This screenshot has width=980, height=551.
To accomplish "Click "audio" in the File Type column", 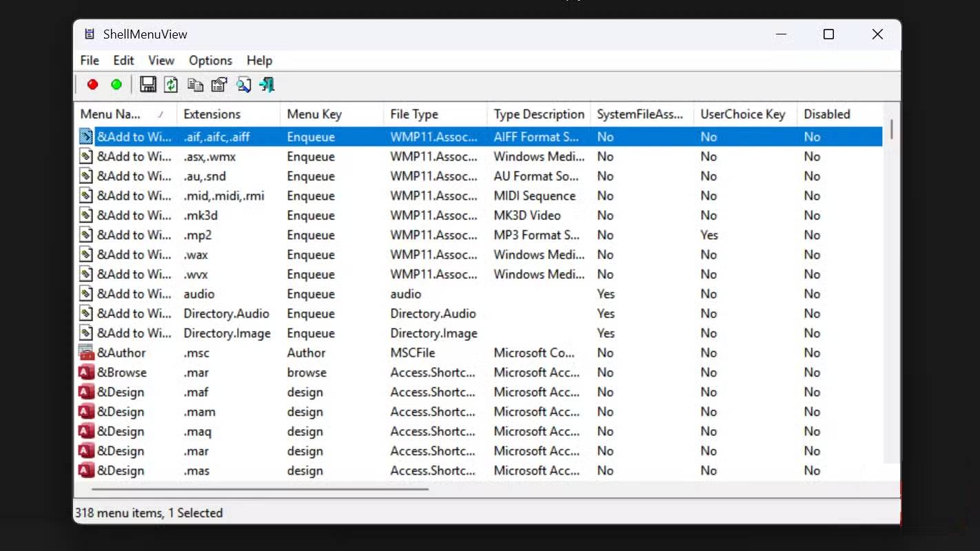I will (x=406, y=293).
